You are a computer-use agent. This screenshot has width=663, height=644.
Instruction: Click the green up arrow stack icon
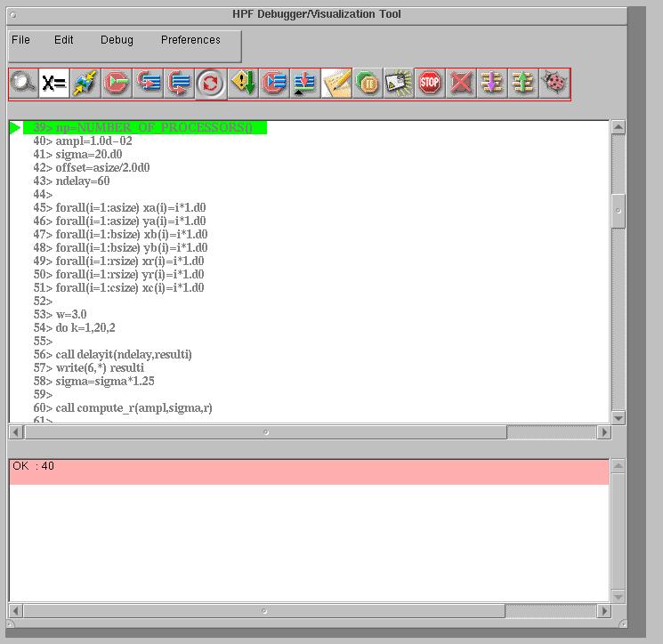[523, 83]
